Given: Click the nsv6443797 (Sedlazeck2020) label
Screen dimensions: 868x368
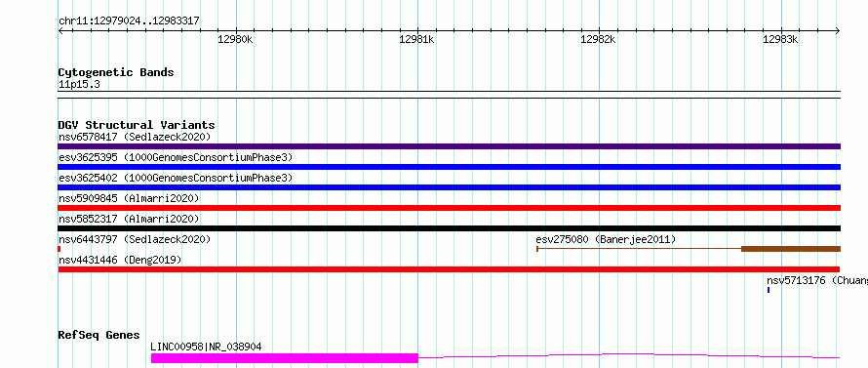Looking at the screenshot, I should coord(135,239).
